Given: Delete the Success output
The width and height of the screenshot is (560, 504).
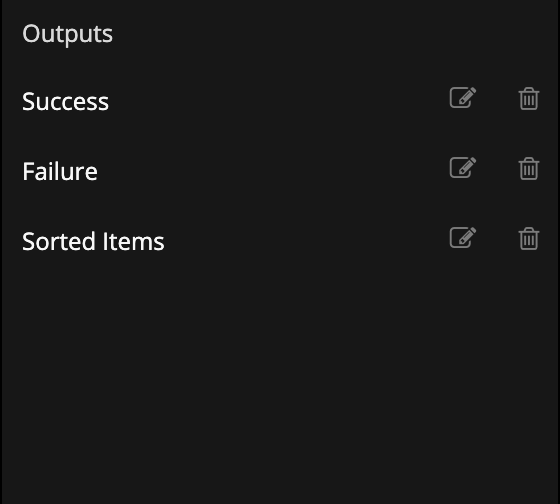Looking at the screenshot, I should pos(529,98).
